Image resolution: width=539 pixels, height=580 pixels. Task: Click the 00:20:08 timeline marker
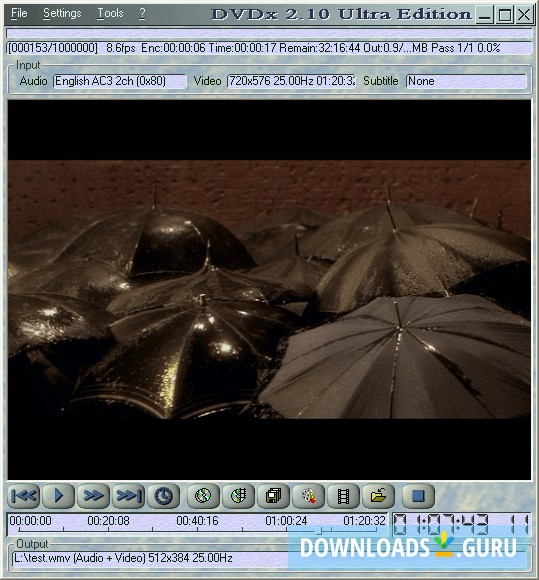(x=108, y=521)
